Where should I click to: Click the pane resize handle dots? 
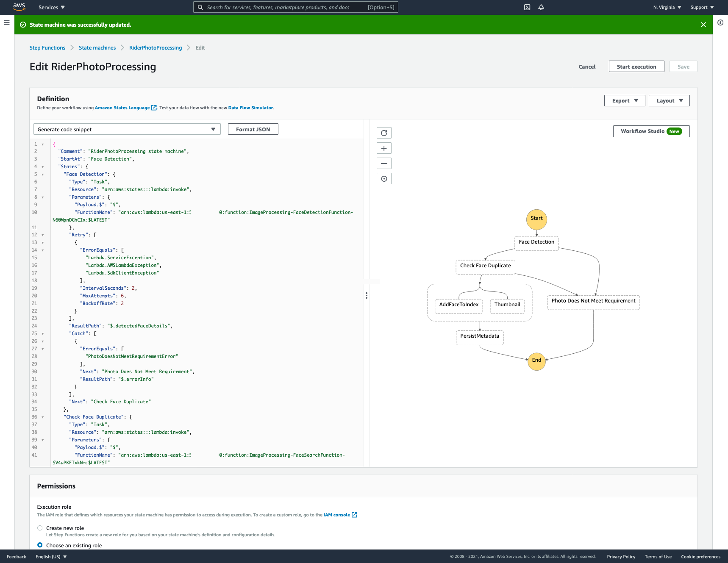367,296
